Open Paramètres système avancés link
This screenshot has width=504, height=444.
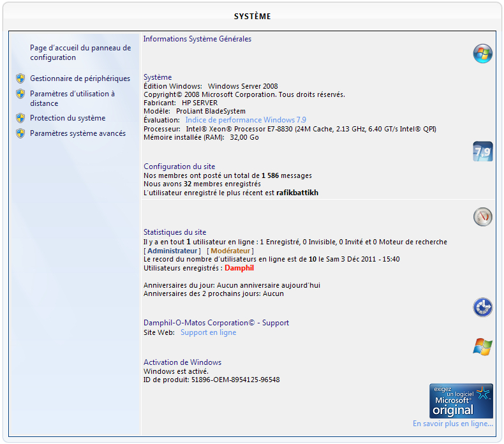tap(78, 133)
